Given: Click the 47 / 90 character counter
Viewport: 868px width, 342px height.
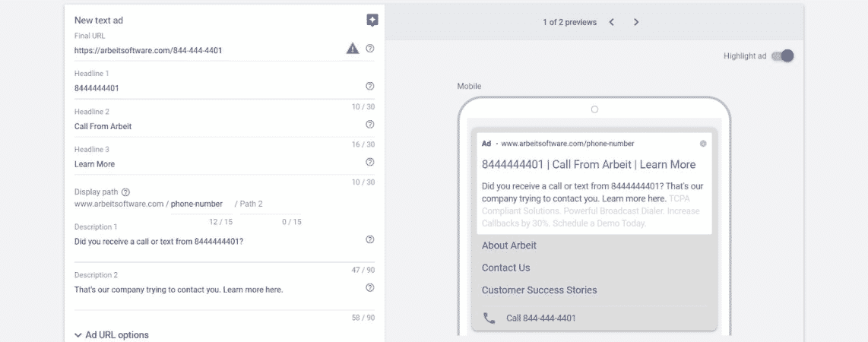Looking at the screenshot, I should tap(363, 270).
